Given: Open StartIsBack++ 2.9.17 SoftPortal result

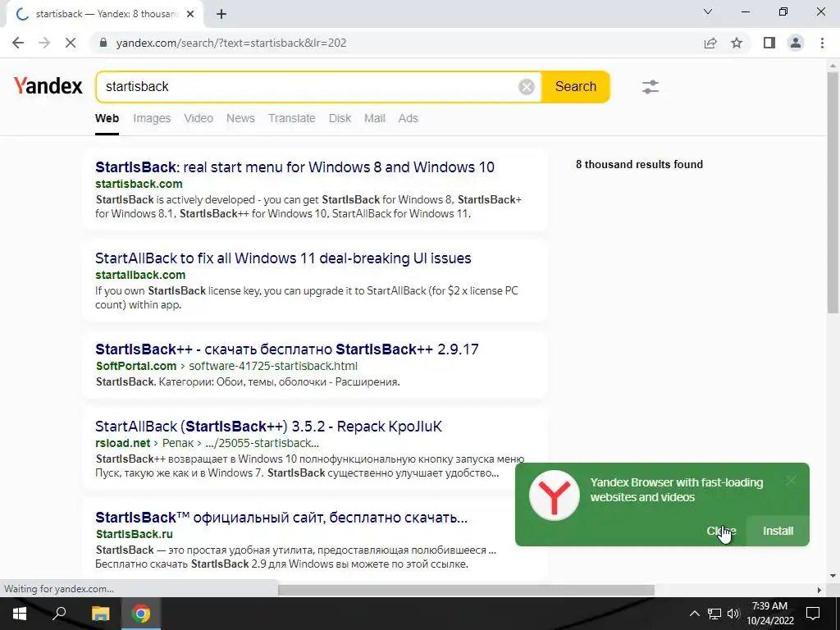Looking at the screenshot, I should pos(286,349).
